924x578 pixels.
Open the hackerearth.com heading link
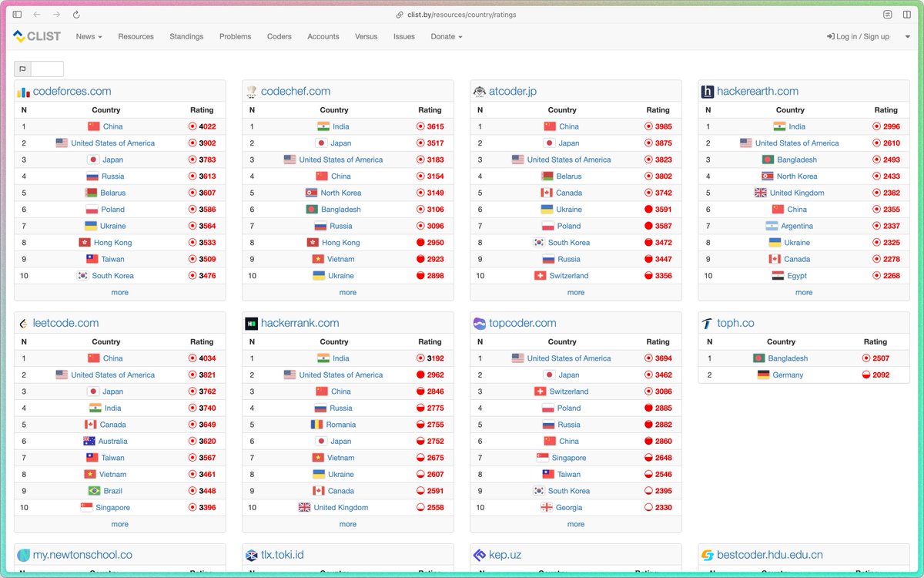(758, 92)
